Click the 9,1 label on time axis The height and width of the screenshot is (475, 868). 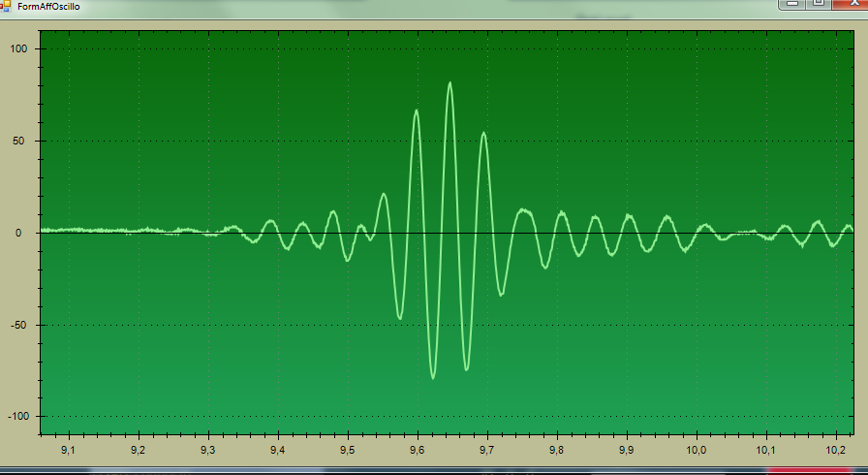[68, 451]
